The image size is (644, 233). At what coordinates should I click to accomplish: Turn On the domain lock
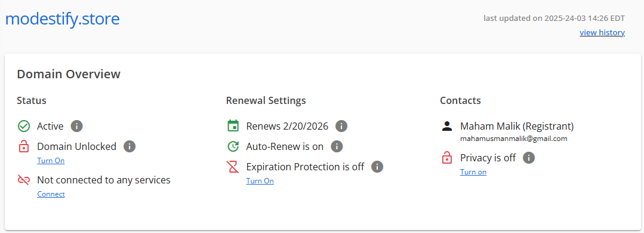[x=51, y=161]
